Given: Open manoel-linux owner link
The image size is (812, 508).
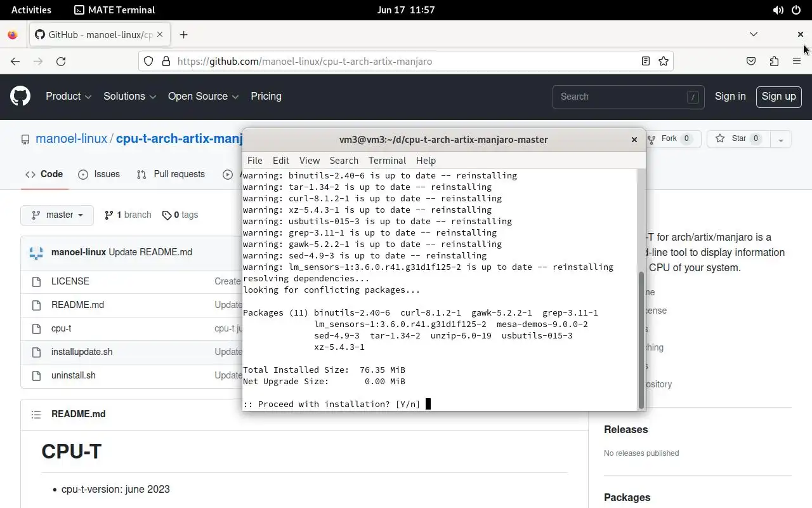Looking at the screenshot, I should tap(71, 139).
